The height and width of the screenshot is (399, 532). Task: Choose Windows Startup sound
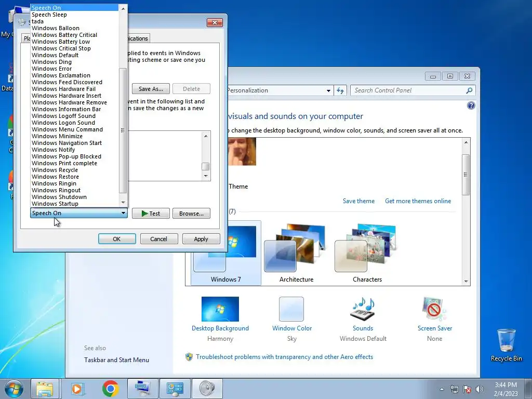point(75,204)
